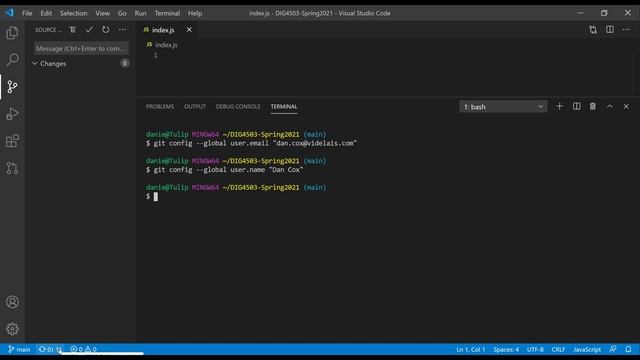The width and height of the screenshot is (640, 360).
Task: Click Spaces: 4 indentation setting
Action: pos(506,349)
